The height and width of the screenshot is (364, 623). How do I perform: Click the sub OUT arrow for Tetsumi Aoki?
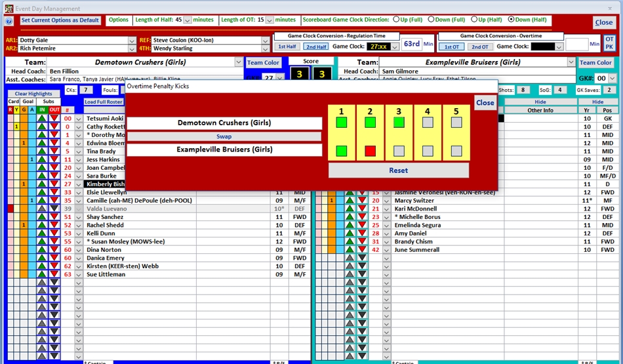pos(54,119)
